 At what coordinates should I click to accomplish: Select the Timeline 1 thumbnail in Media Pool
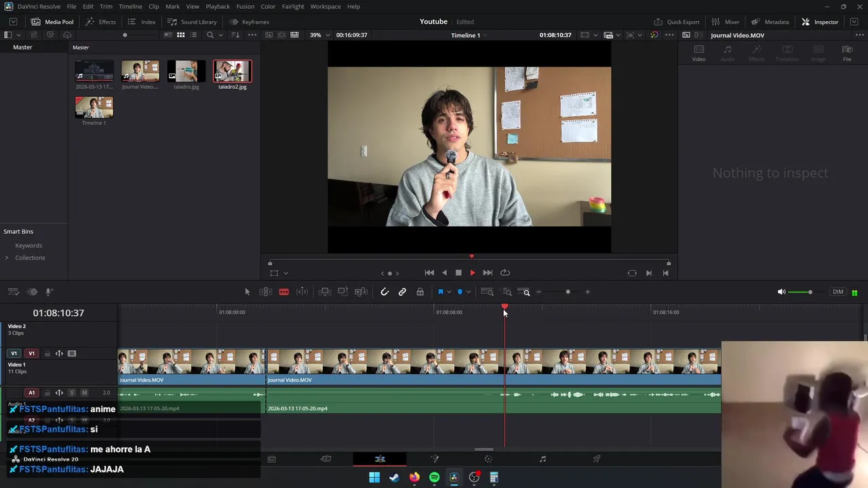[94, 107]
